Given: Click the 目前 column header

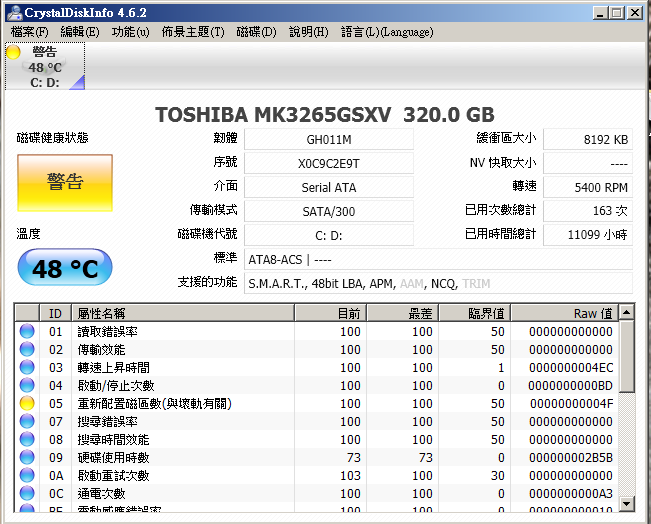Looking at the screenshot, I should click(x=330, y=313).
